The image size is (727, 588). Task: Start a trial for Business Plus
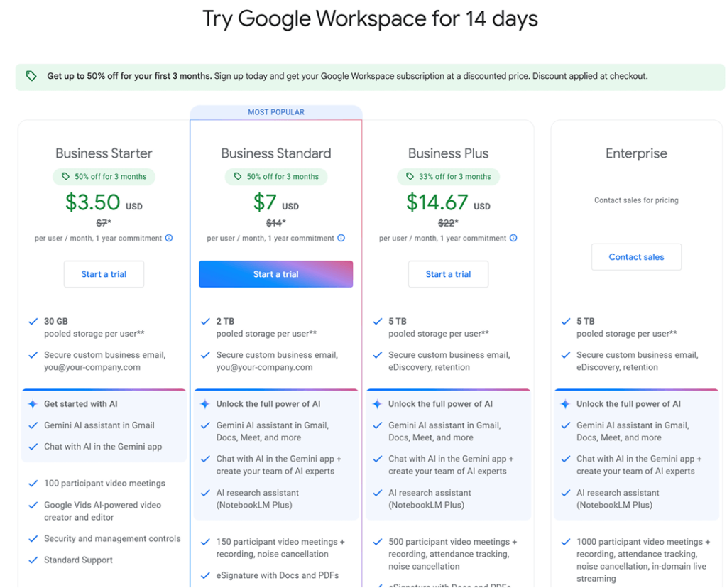(x=448, y=274)
